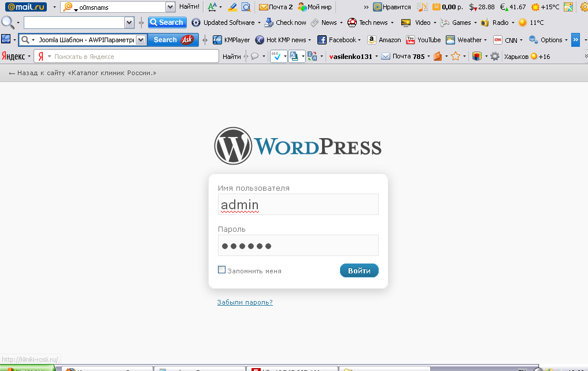This screenshot has height=371, width=588.
Task: Click the speech bubble icon on Yandex bar
Action: click(x=254, y=56)
